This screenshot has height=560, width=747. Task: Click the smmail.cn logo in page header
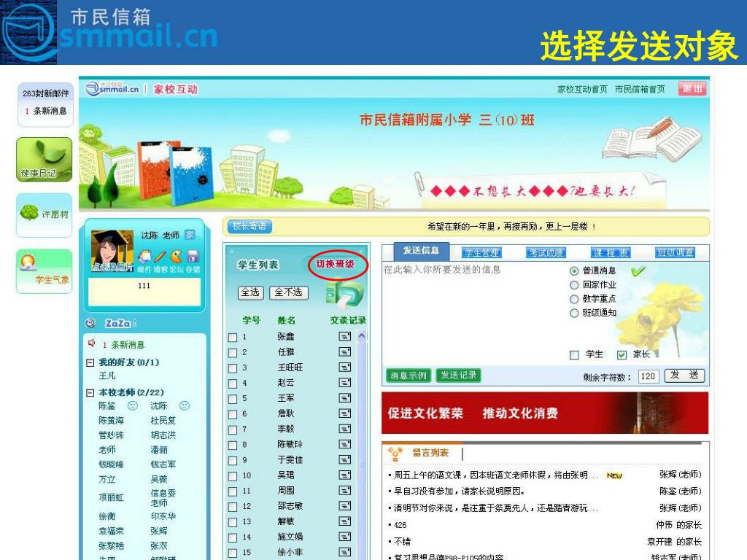[112, 89]
